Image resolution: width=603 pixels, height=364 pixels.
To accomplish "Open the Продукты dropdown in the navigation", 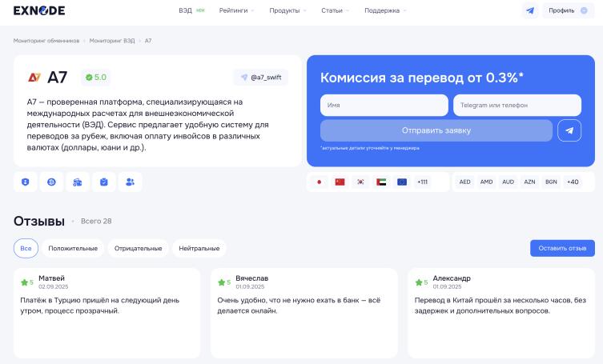I will tap(288, 10).
